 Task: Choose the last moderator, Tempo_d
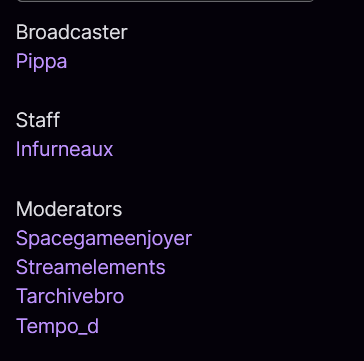[57, 326]
